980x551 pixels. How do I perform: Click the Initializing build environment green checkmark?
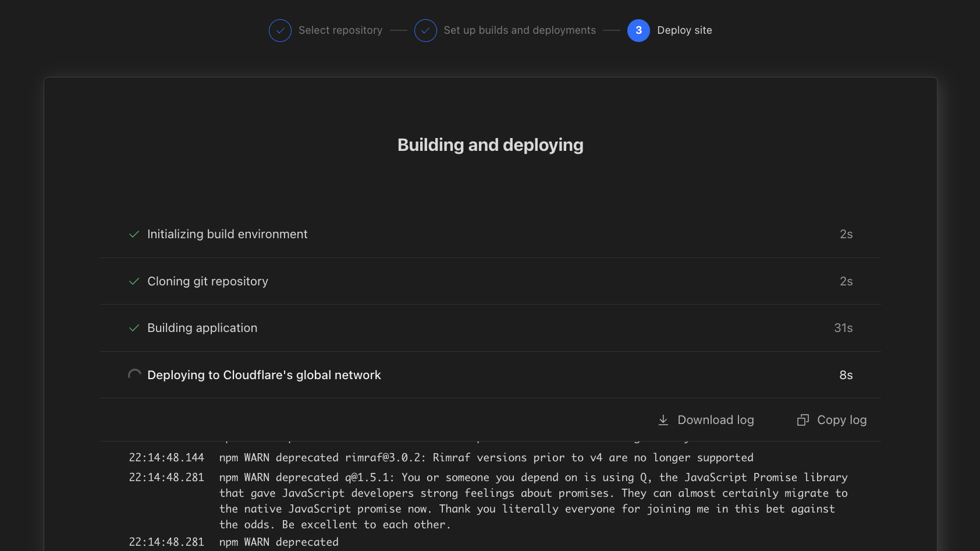click(134, 234)
